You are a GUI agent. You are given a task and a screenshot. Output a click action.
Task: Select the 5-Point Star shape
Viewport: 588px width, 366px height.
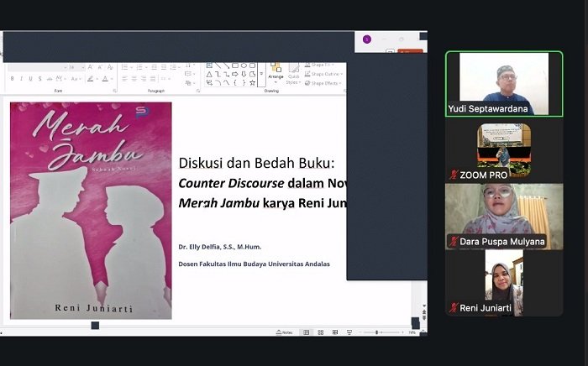pos(252,83)
